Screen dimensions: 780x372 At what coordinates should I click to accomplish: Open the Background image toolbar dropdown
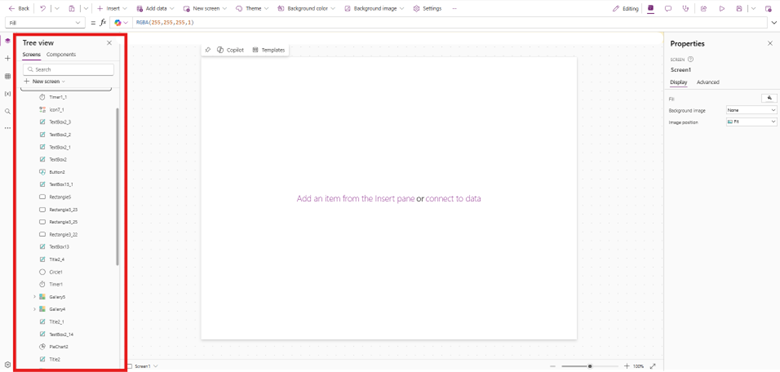[374, 8]
